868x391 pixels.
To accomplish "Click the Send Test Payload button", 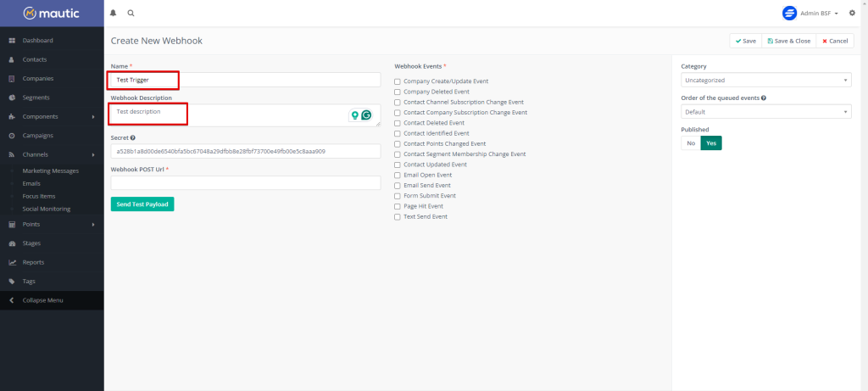I will [x=142, y=204].
